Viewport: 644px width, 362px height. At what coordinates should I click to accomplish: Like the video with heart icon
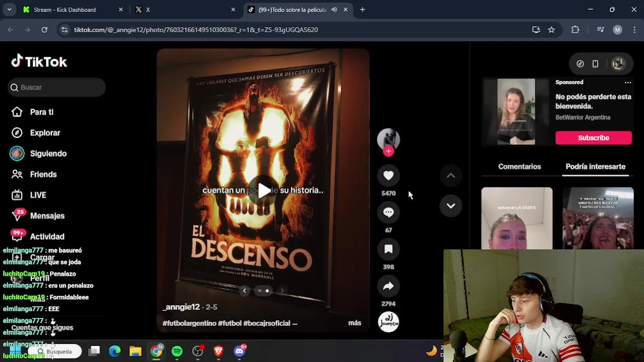388,175
